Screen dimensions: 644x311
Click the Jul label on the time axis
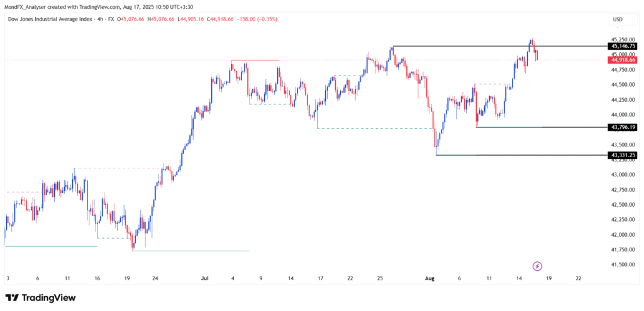(204, 278)
